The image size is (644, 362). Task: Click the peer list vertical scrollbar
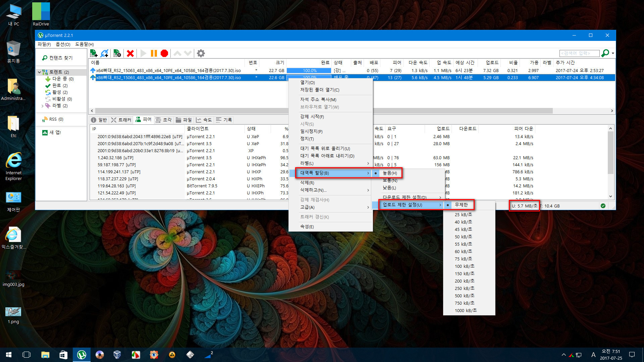[610, 153]
